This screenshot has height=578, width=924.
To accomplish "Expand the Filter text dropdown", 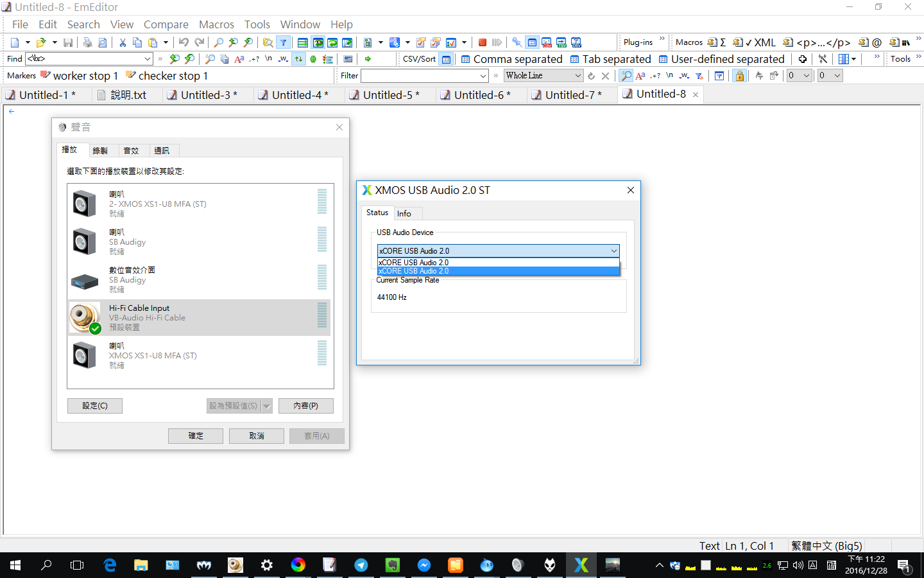I will coord(483,76).
